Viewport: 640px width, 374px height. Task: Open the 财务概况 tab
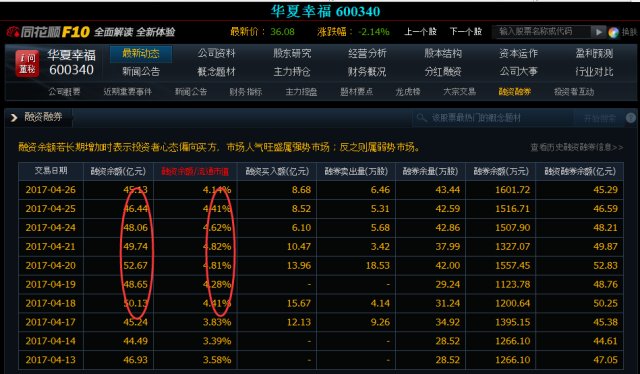[367, 72]
